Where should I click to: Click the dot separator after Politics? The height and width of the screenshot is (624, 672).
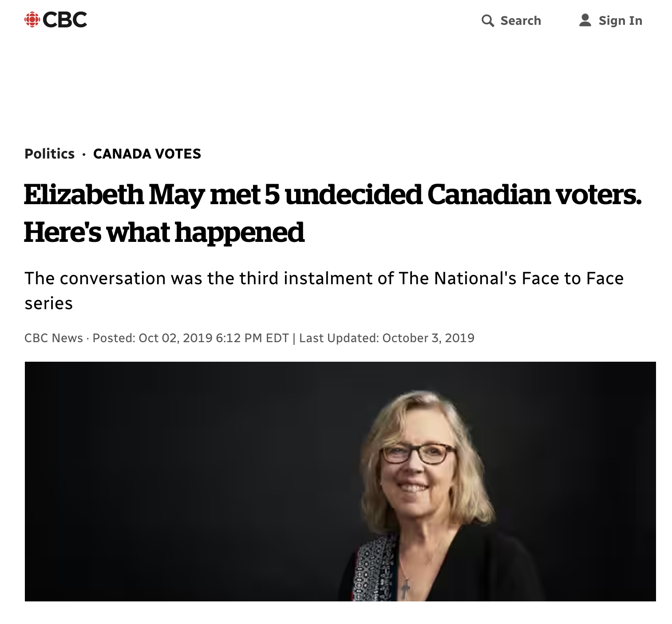pos(84,154)
